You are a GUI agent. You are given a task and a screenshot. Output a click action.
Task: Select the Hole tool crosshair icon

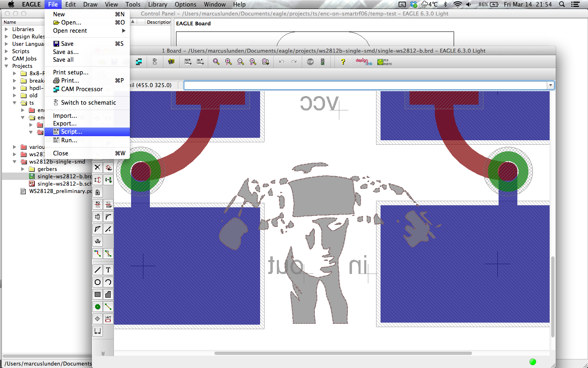tap(97, 319)
